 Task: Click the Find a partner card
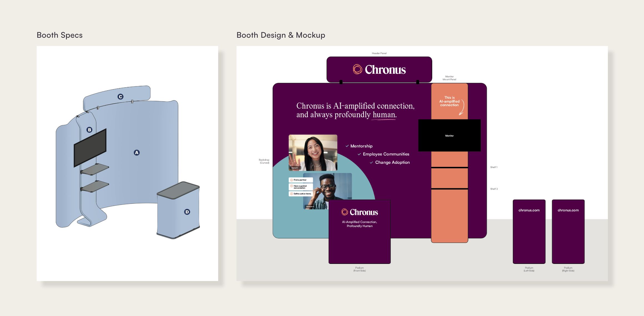pos(301,180)
